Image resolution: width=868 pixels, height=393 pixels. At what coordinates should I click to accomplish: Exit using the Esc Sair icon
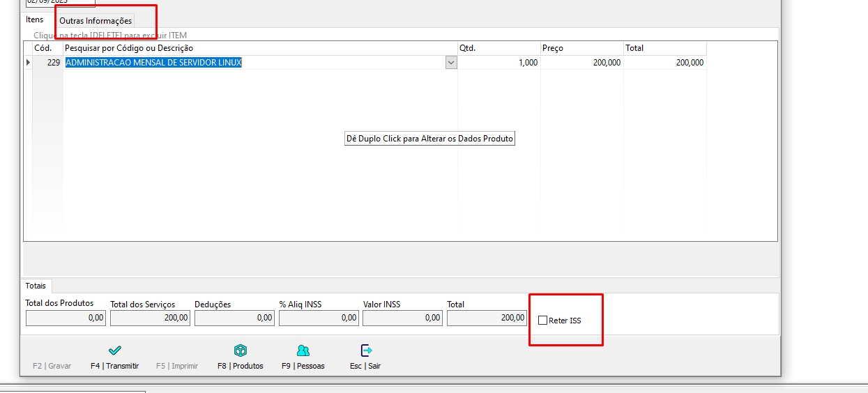(365, 350)
